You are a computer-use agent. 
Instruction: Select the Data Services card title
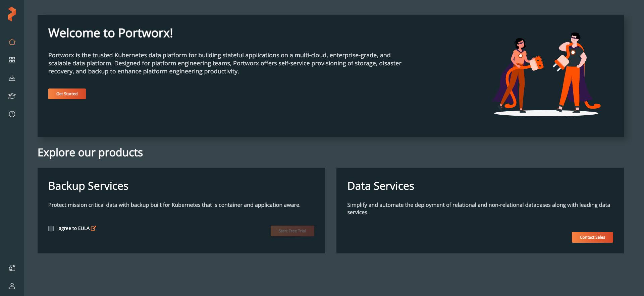[x=380, y=186]
